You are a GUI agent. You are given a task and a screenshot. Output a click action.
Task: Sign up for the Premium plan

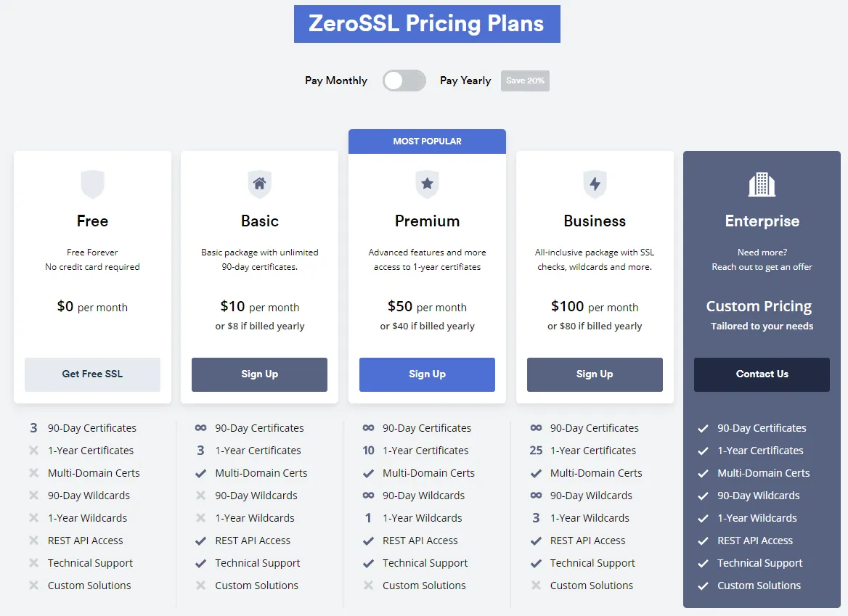tap(427, 374)
